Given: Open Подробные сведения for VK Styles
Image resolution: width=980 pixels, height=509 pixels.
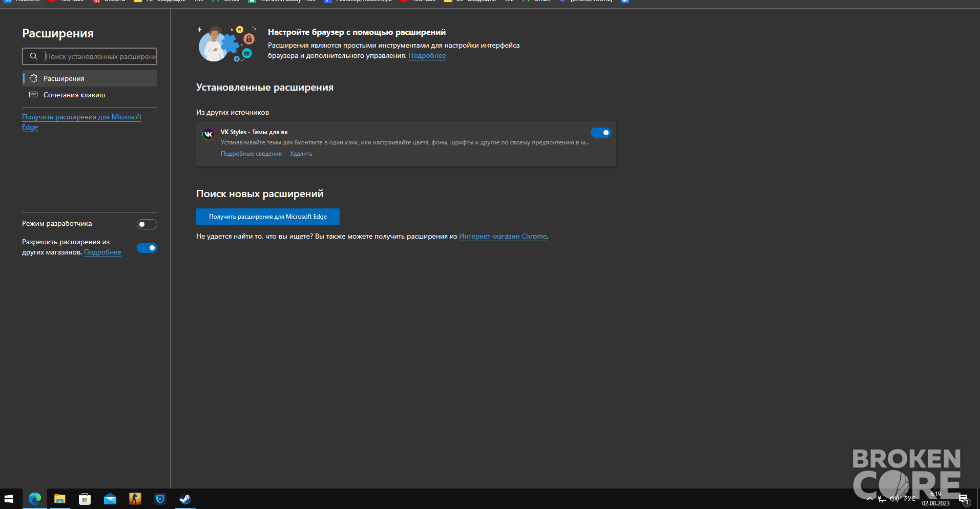Looking at the screenshot, I should click(x=251, y=154).
